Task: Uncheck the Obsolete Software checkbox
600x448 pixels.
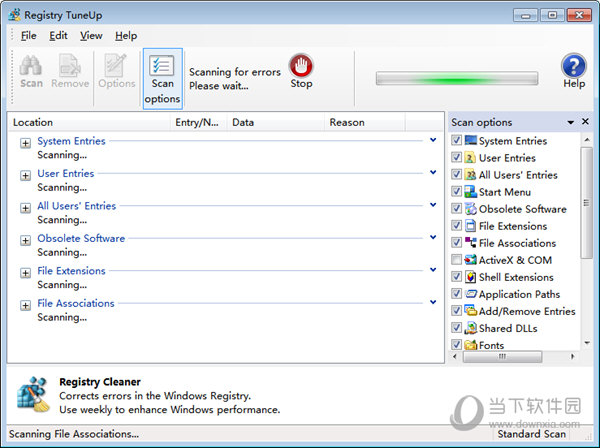Action: click(x=456, y=209)
